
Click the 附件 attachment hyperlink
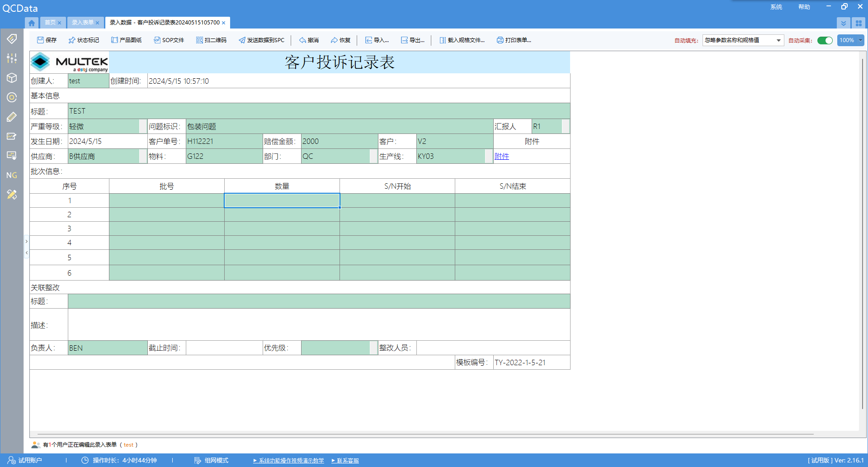501,157
